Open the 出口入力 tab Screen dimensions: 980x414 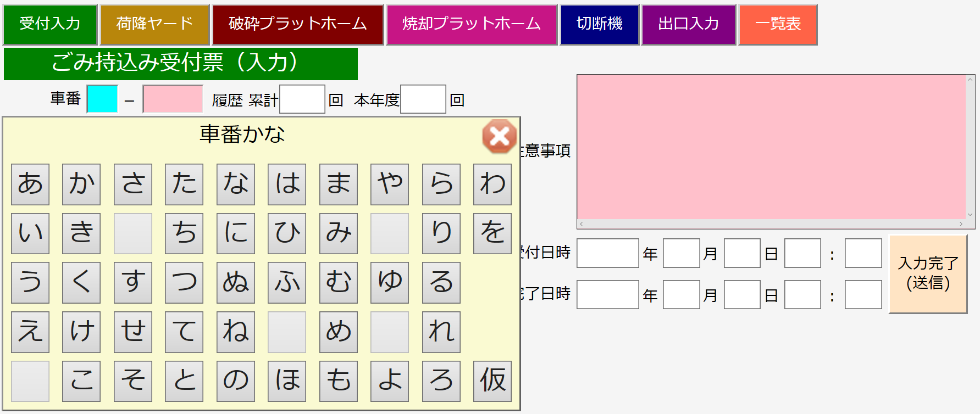(x=688, y=24)
